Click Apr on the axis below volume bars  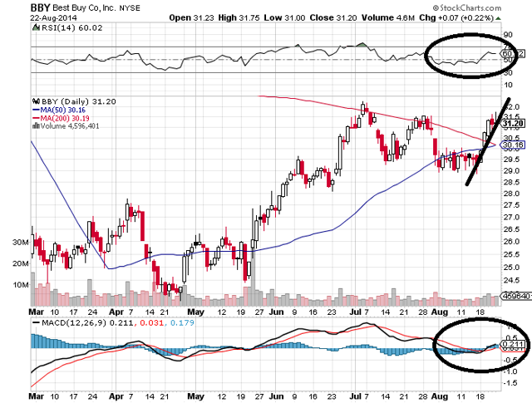click(116, 312)
